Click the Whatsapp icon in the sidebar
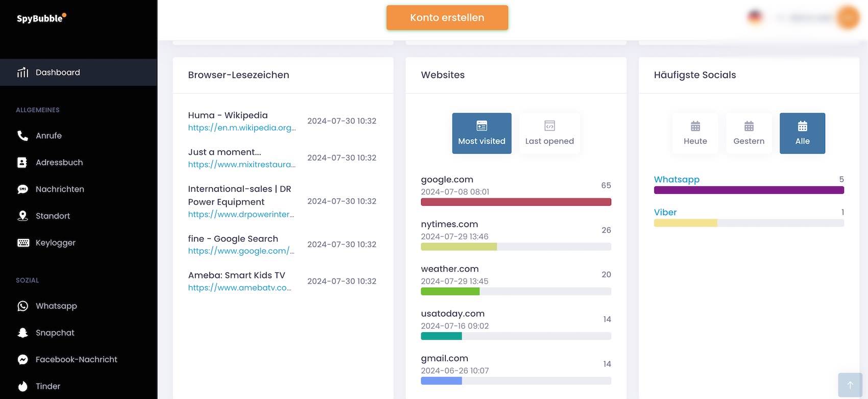Viewport: 868px width, 399px height. click(23, 306)
